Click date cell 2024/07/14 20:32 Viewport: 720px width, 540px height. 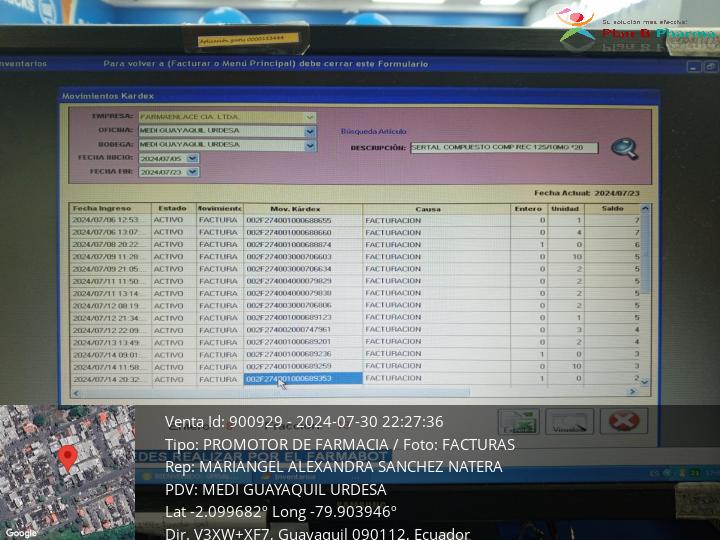(x=110, y=380)
